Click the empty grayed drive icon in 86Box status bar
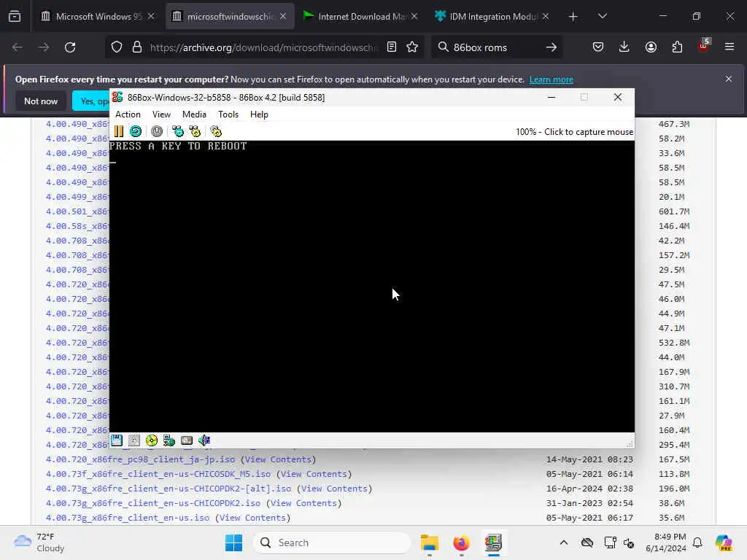 pyautogui.click(x=134, y=440)
